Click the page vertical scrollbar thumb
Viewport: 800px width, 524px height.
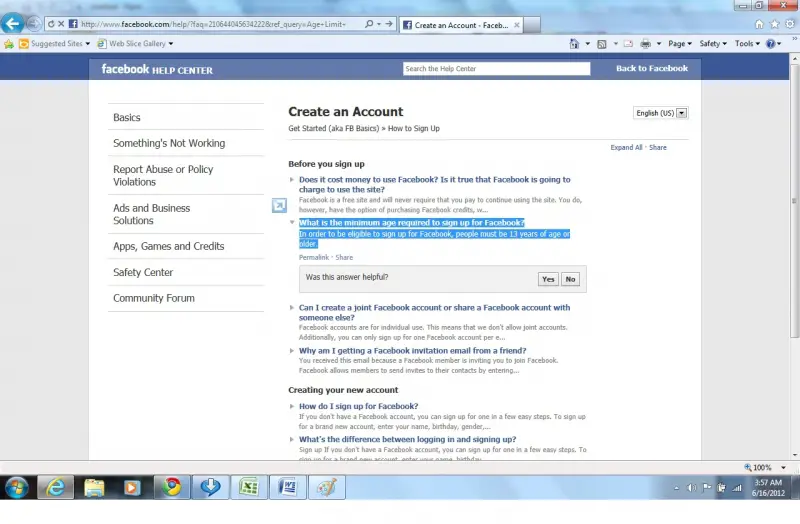[x=794, y=201]
